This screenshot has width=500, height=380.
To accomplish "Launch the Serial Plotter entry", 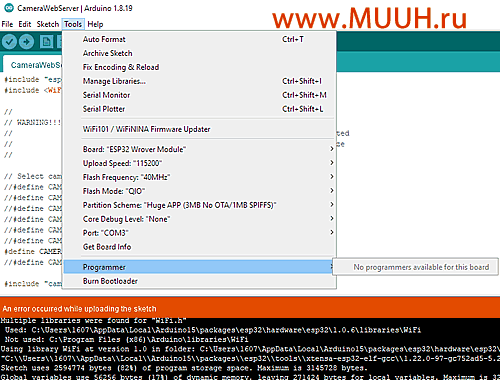I will (200, 109).
